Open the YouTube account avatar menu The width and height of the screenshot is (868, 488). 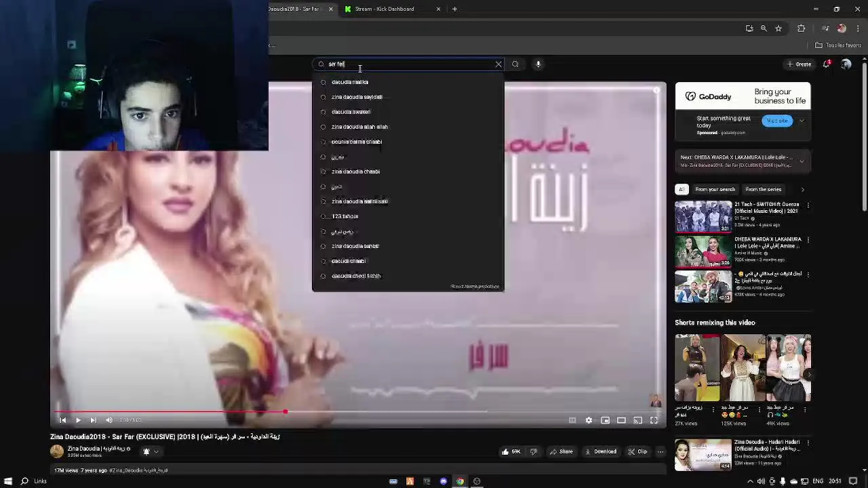[x=846, y=64]
